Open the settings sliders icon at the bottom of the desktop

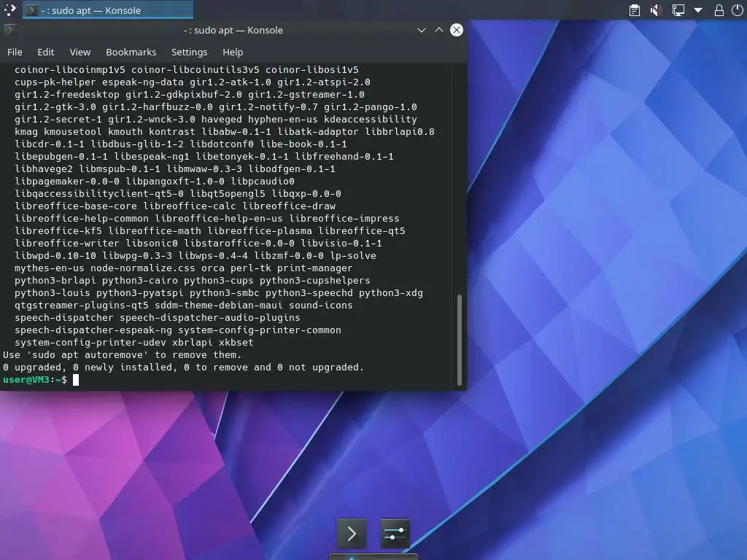[395, 533]
